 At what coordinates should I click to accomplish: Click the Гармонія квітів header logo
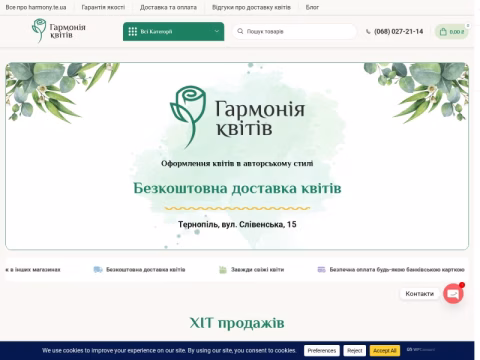[x=59, y=31]
